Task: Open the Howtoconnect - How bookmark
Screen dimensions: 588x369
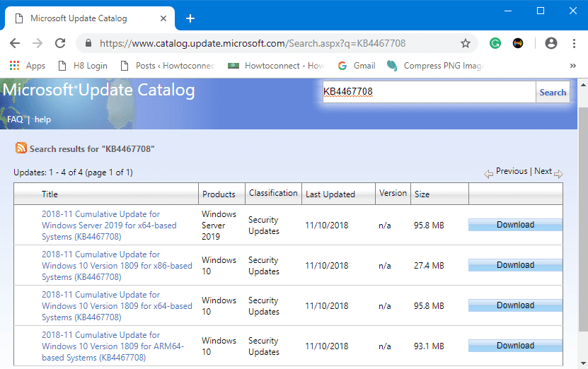Action: click(x=276, y=66)
